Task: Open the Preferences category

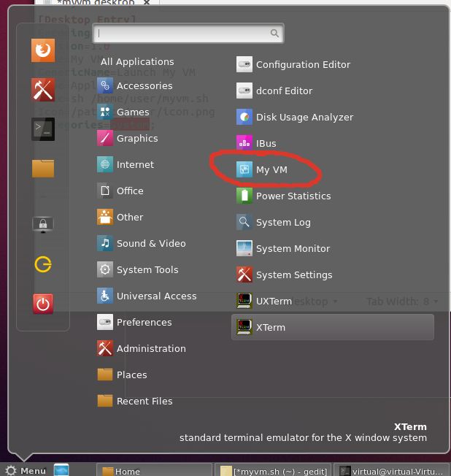Action: 134,322
